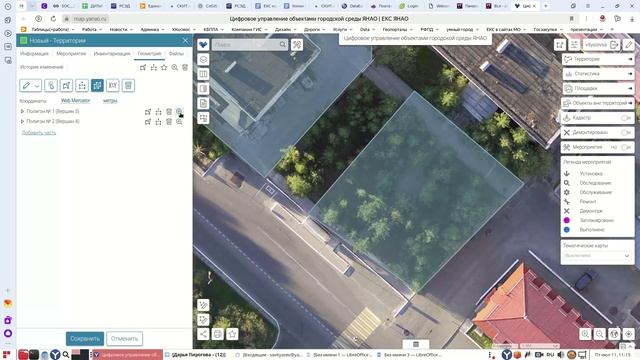Click the pencil edit button top right
640x360 pixels.
(x=629, y=44)
